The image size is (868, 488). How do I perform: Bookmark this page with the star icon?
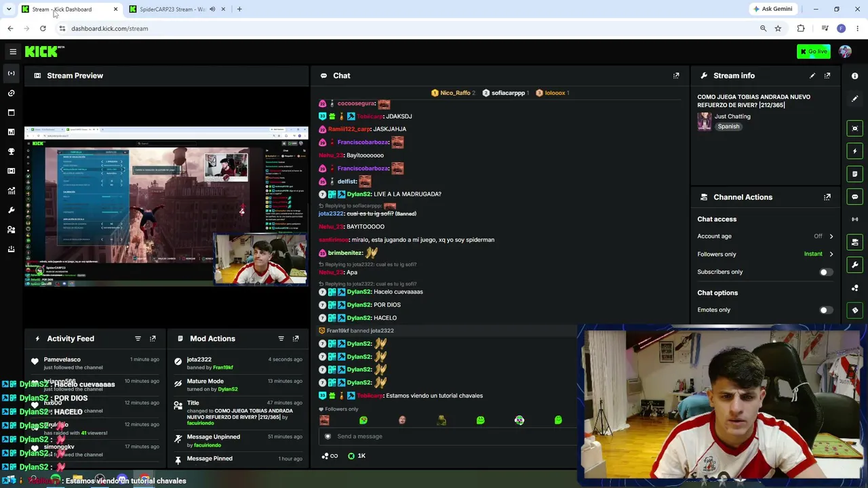point(778,28)
